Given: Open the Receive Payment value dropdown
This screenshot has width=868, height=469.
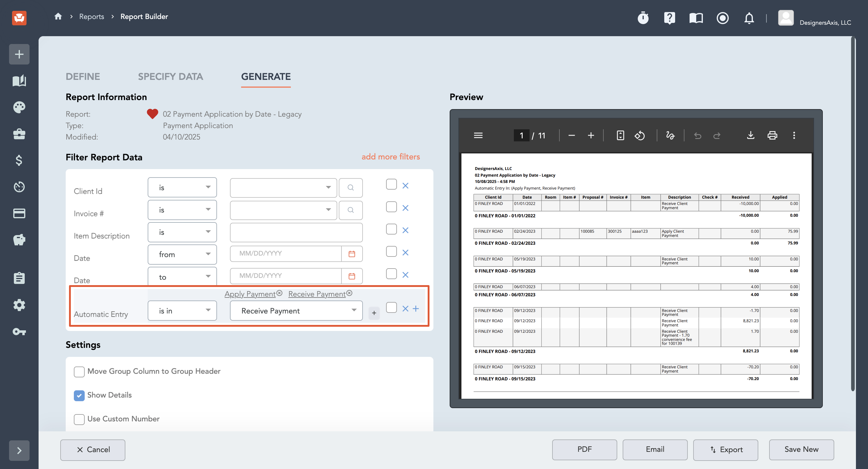Looking at the screenshot, I should (x=296, y=311).
